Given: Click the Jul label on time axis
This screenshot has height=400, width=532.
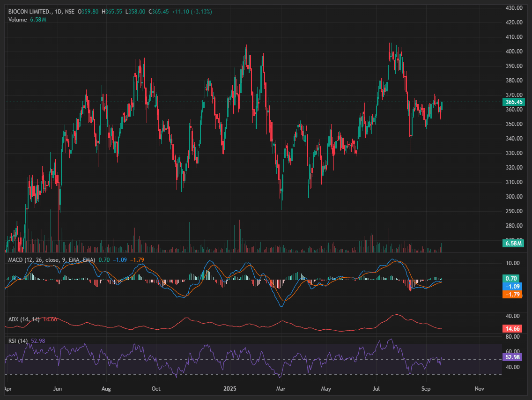Looking at the screenshot, I should pyautogui.click(x=376, y=389).
